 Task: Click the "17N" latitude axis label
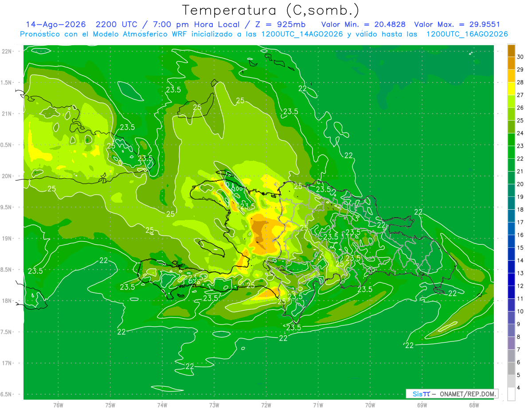click(6, 363)
